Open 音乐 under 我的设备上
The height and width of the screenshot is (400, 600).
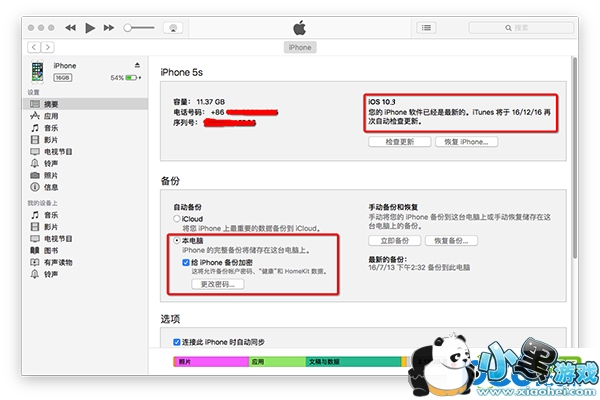[85, 215]
